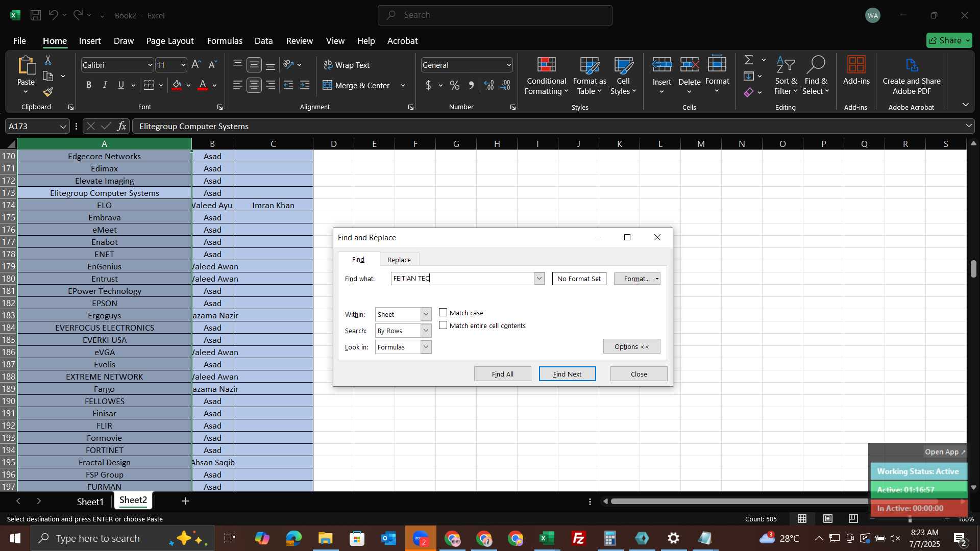Apply the red Font Color
The height and width of the screenshot is (551, 980).
[x=203, y=85]
